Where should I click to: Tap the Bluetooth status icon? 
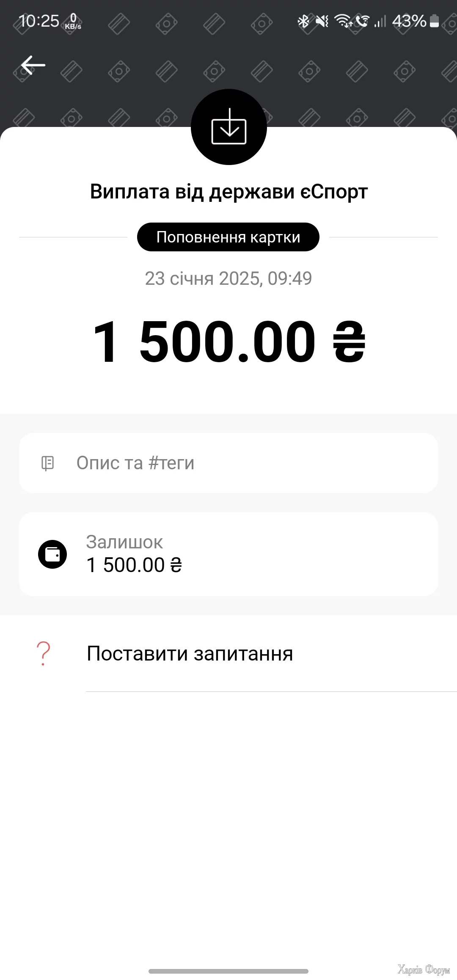[x=303, y=21]
